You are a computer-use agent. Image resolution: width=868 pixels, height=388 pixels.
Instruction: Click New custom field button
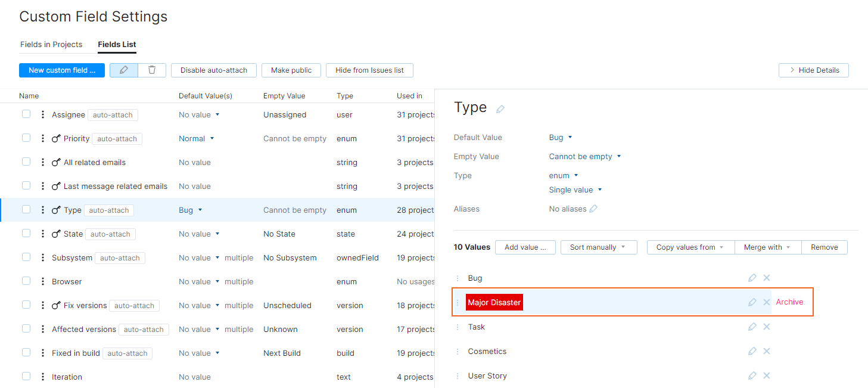pyautogui.click(x=62, y=70)
